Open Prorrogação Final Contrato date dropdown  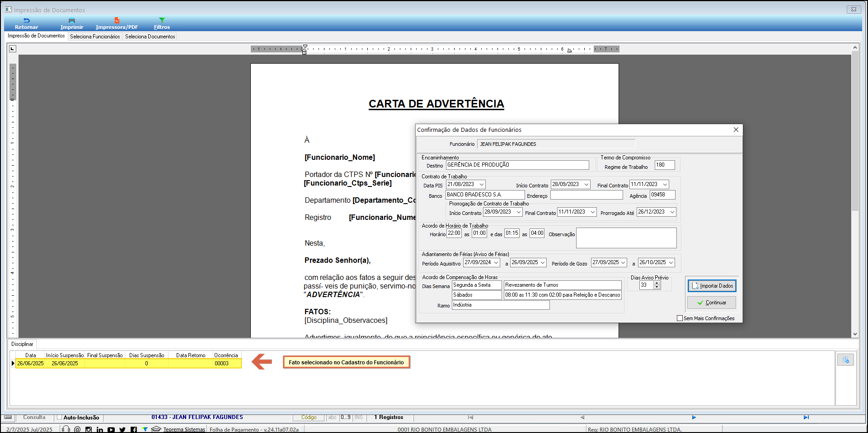(593, 212)
